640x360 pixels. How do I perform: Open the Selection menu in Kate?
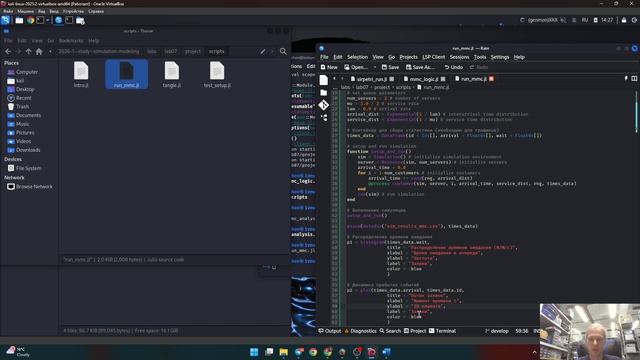click(358, 57)
